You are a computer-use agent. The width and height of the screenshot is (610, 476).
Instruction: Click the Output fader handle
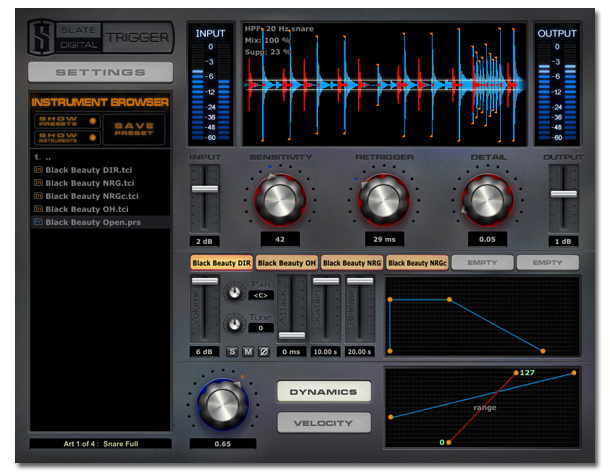[563, 194]
